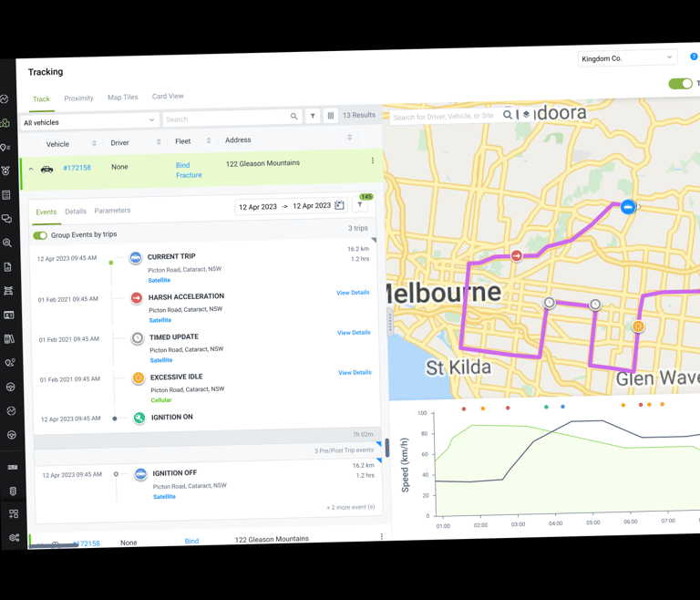Select the Parameters tab

click(x=112, y=211)
